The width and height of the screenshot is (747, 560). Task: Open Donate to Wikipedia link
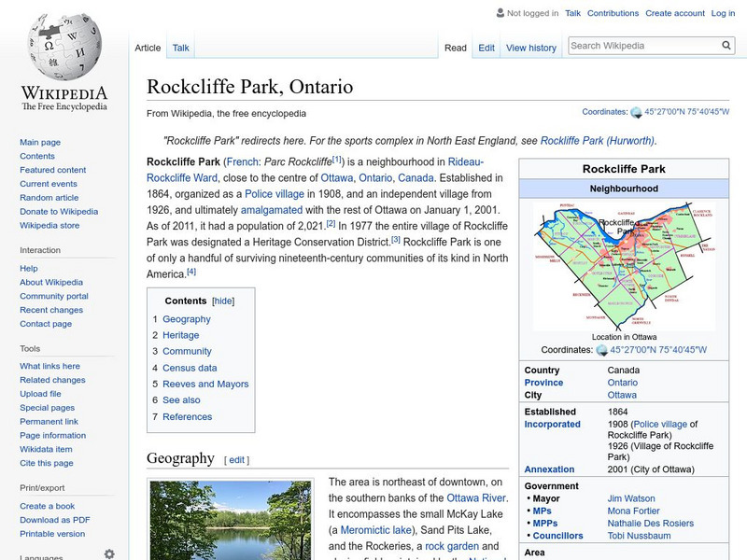pyautogui.click(x=59, y=212)
